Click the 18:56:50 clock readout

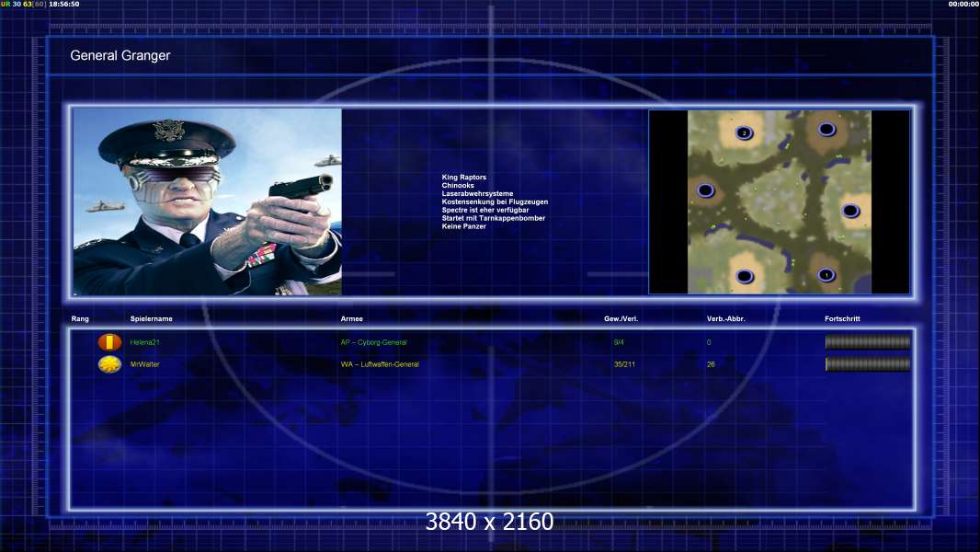pyautogui.click(x=63, y=4)
